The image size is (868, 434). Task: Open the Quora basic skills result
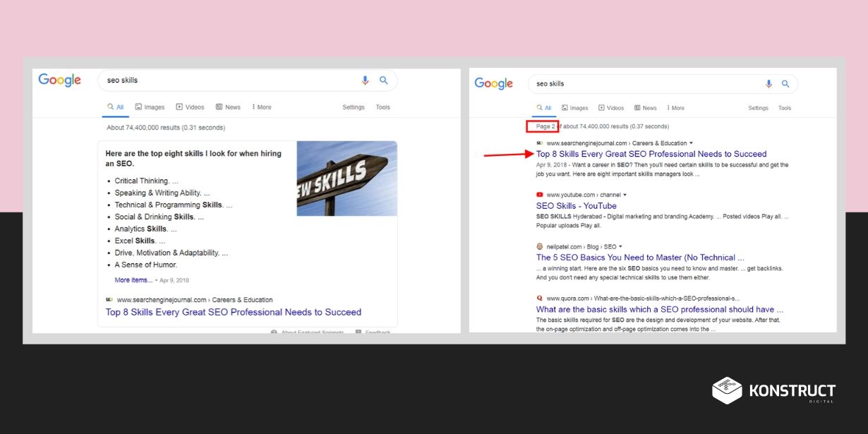tap(660, 309)
